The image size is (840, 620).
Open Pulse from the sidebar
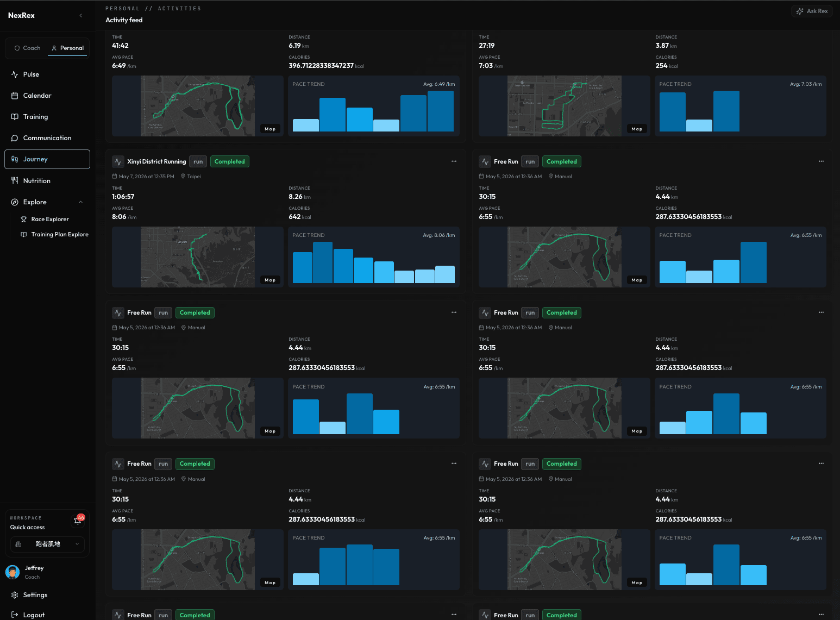pos(47,74)
